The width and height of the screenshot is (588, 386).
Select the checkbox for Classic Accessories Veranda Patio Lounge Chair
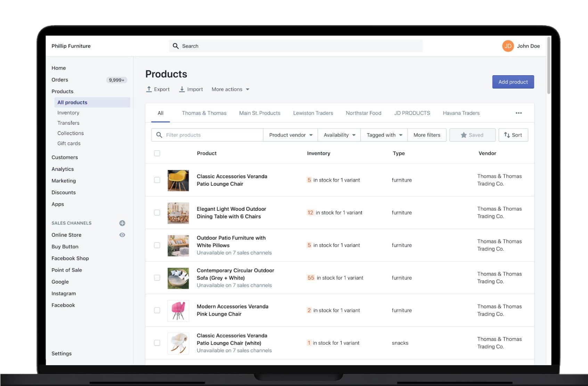[156, 180]
